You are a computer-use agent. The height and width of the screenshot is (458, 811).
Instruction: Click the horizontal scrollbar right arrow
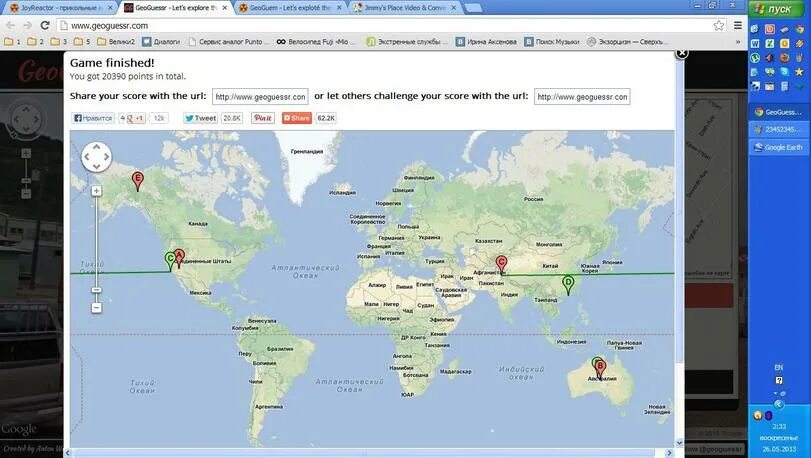point(670,453)
